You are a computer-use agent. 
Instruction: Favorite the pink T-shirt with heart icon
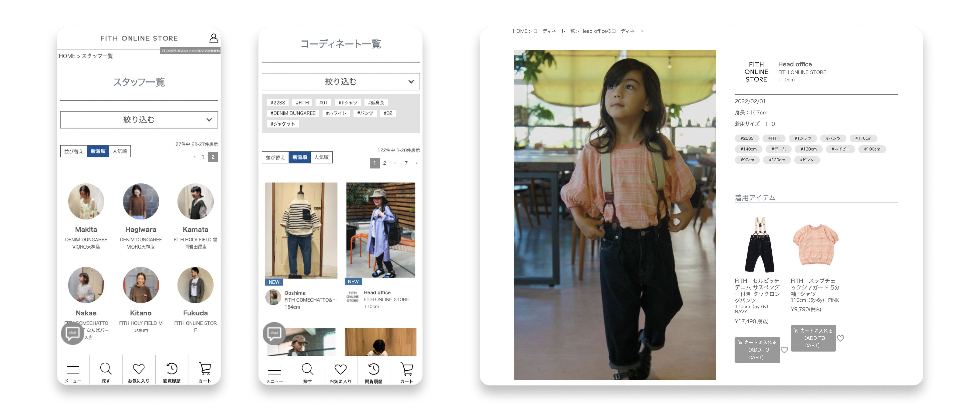tap(840, 338)
